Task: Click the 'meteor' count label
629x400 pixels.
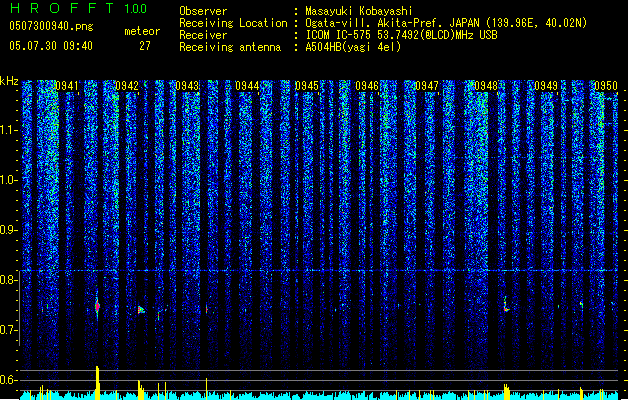Action: tap(142, 31)
